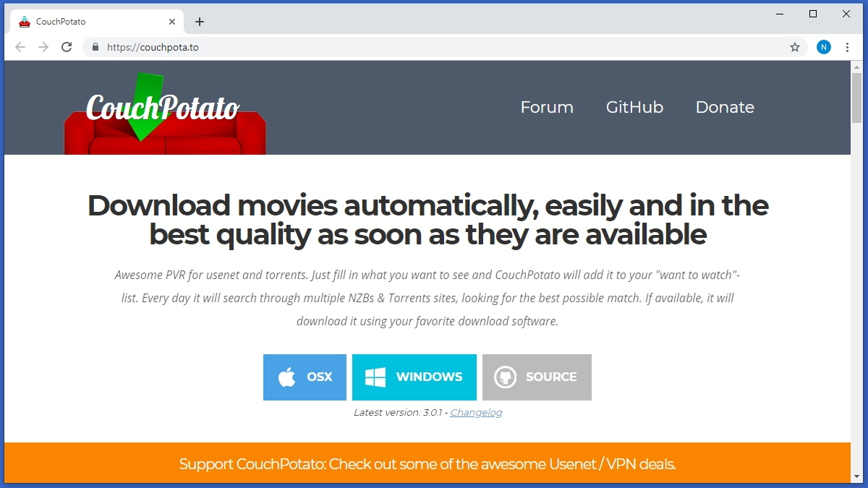Click the 'Awesome PVR for usenet' description paragraph
This screenshot has width=868, height=488.
click(427, 298)
